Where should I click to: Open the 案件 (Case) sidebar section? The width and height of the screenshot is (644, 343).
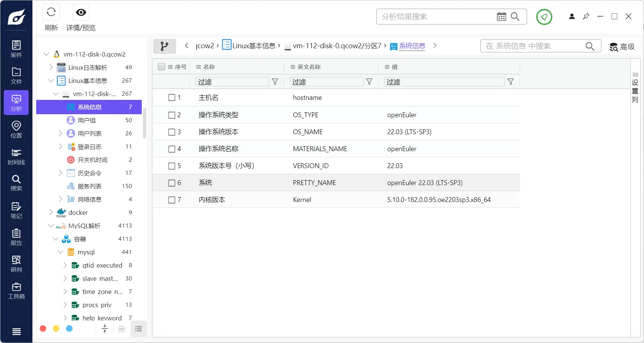click(x=16, y=49)
